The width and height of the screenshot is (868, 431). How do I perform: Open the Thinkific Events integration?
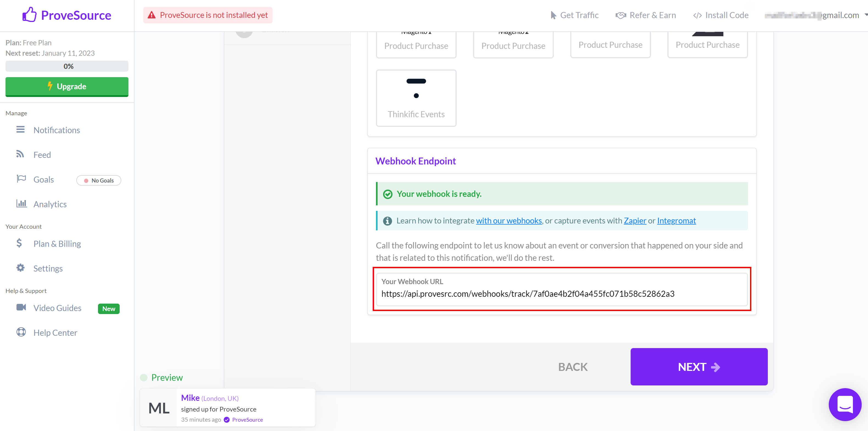416,98
